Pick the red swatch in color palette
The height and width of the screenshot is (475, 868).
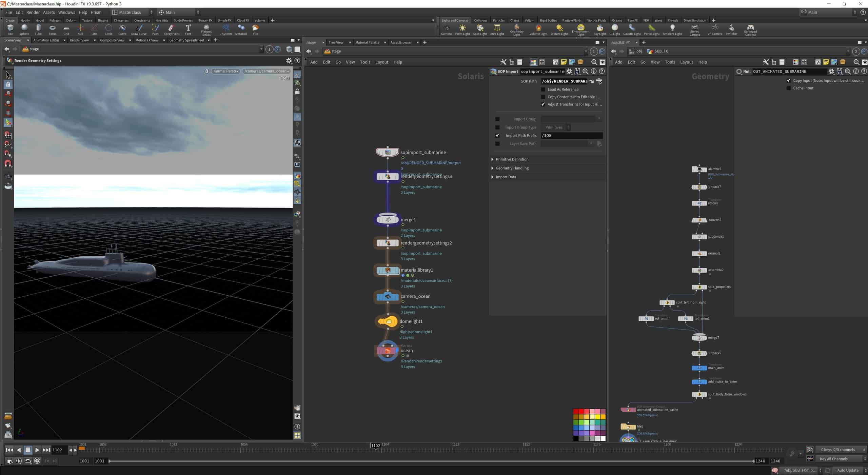tap(576, 411)
